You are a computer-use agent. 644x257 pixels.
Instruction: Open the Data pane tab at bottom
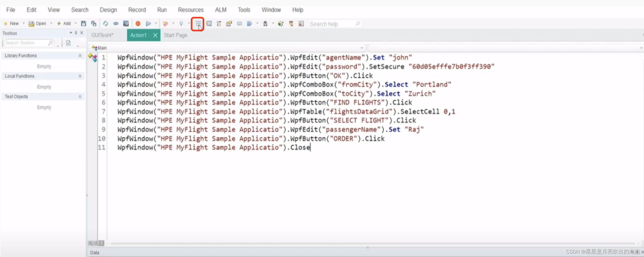(x=95, y=253)
